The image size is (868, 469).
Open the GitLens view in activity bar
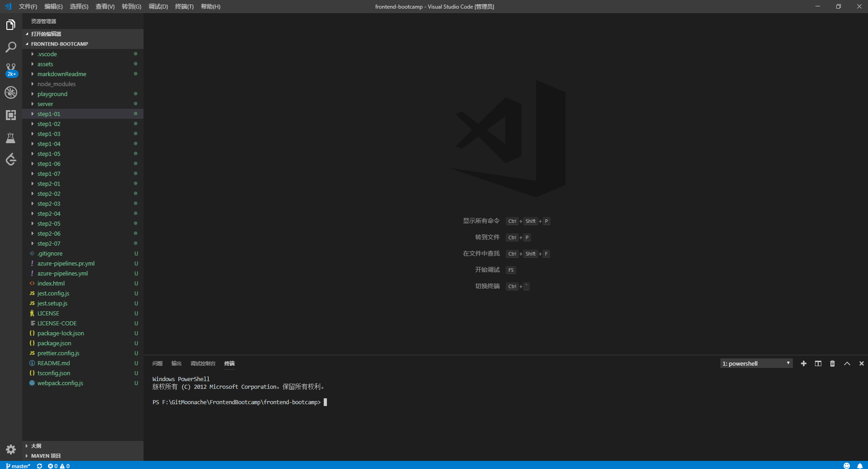(11, 160)
